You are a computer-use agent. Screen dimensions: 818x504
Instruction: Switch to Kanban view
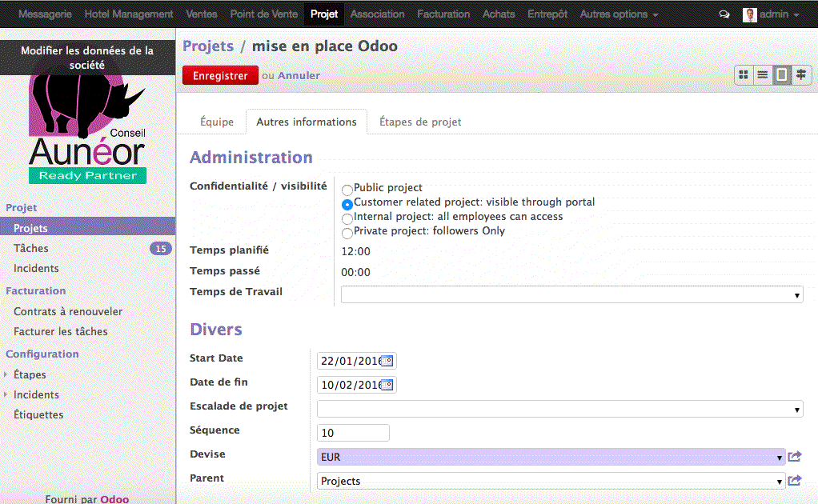pos(744,74)
